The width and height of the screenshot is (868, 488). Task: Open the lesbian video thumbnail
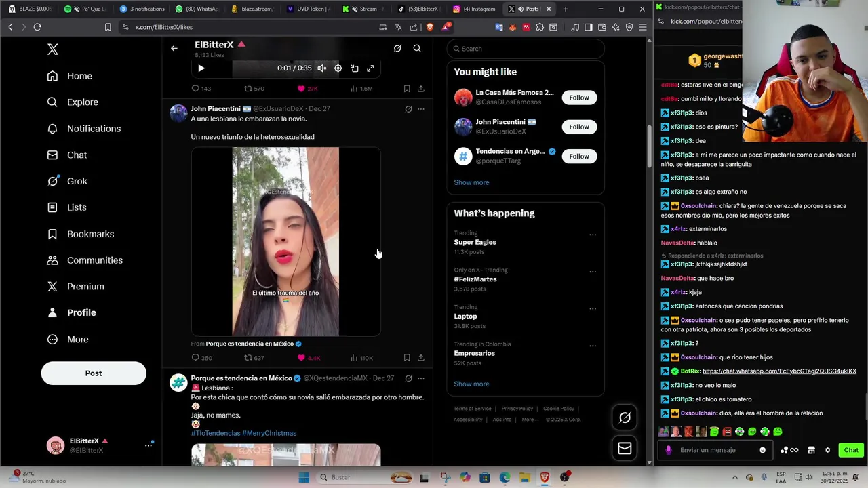[285, 242]
